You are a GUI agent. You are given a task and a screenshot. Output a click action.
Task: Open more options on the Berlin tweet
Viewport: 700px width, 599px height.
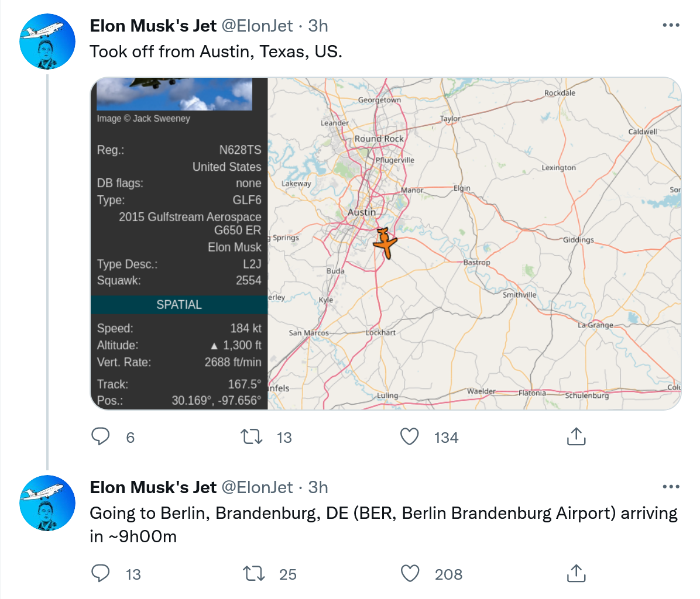click(x=671, y=487)
